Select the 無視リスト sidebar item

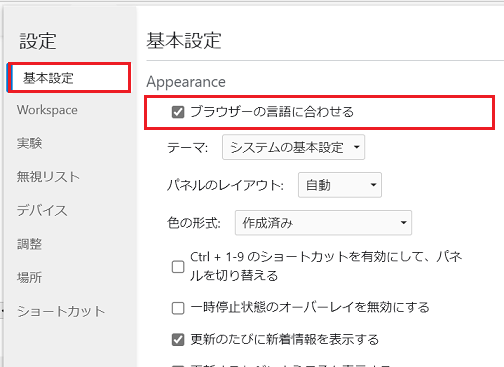coord(48,177)
